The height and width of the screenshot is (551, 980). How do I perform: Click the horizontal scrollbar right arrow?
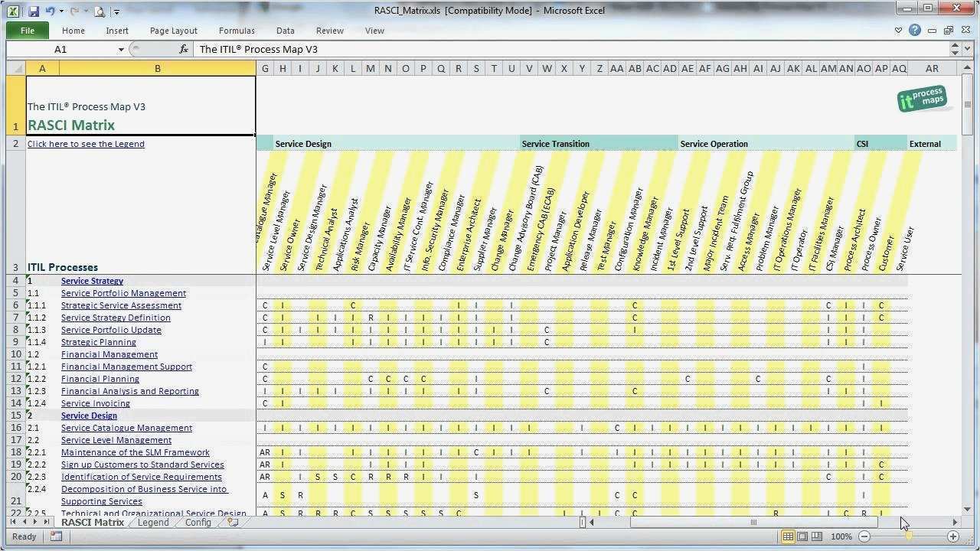pyautogui.click(x=954, y=523)
